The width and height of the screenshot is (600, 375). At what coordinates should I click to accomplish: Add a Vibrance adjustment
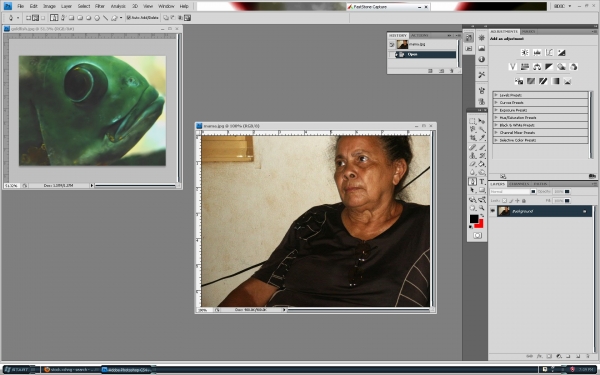coord(513,67)
